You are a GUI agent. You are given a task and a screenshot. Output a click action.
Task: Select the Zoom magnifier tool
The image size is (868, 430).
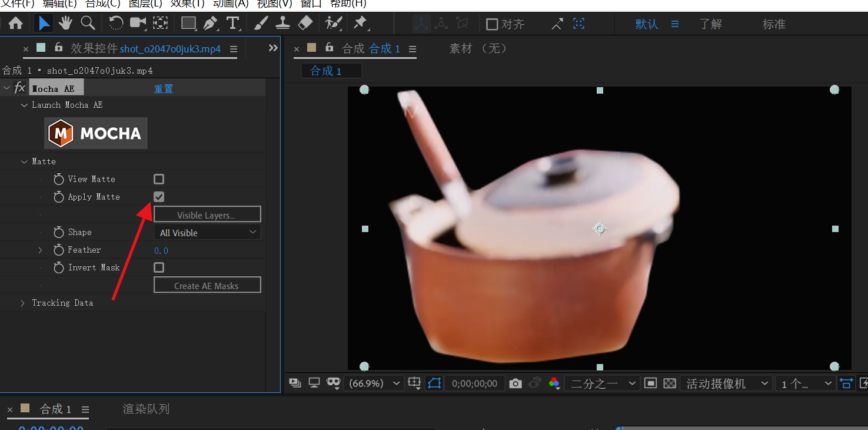pyautogui.click(x=88, y=24)
